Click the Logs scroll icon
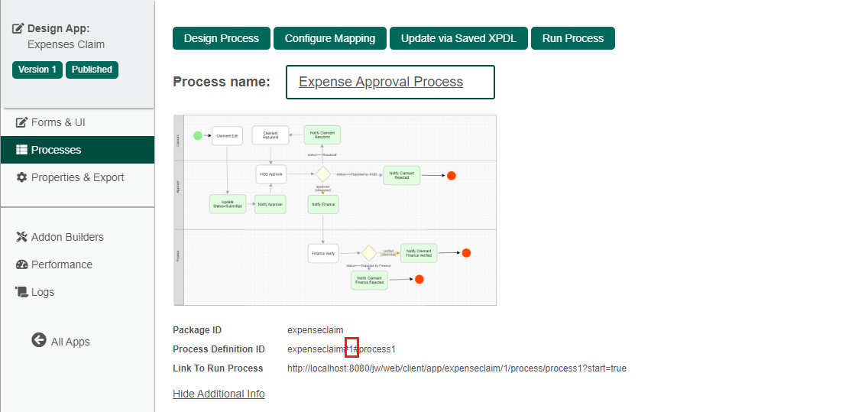 pos(21,291)
